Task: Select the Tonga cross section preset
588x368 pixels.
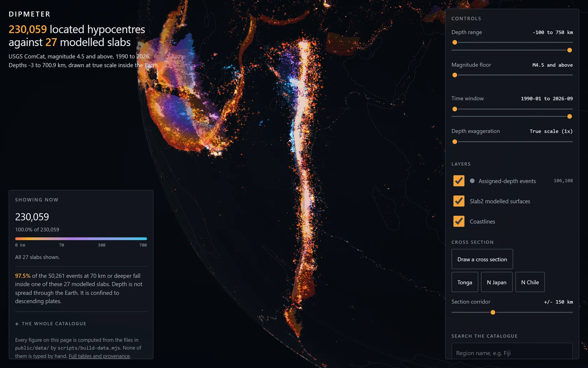Action: pyautogui.click(x=464, y=282)
